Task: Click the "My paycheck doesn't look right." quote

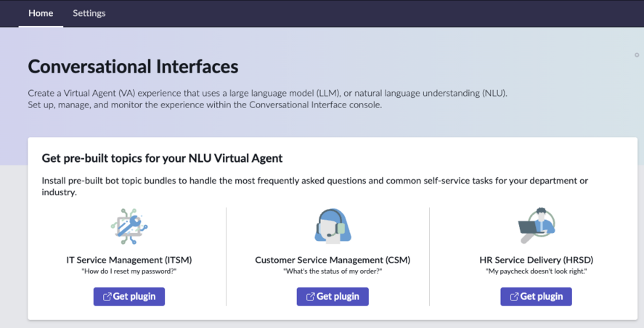Action: (537, 271)
